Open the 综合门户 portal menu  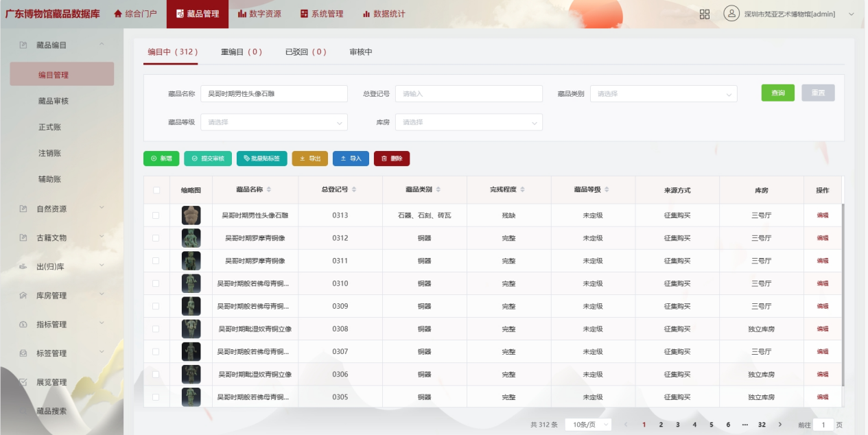135,14
